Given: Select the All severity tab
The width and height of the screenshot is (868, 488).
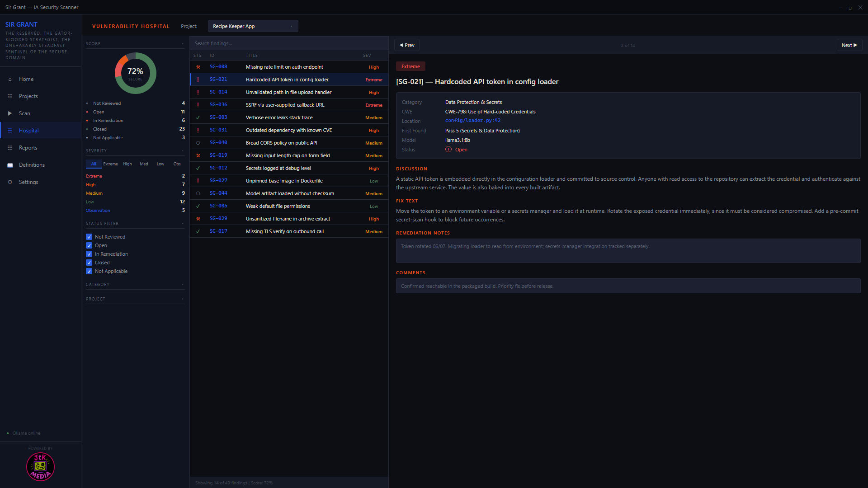Looking at the screenshot, I should pos(94,164).
